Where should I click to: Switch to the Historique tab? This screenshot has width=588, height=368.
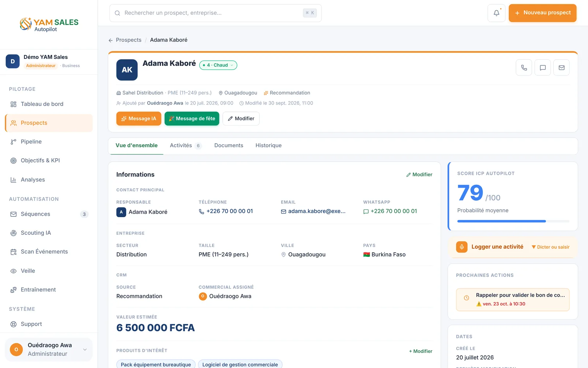click(x=269, y=146)
